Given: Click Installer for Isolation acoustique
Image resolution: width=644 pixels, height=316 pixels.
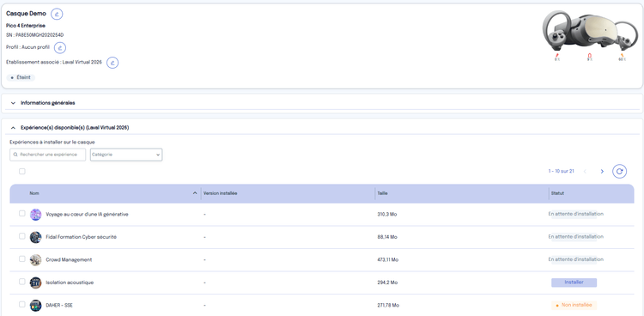Looking at the screenshot, I should tap(574, 283).
